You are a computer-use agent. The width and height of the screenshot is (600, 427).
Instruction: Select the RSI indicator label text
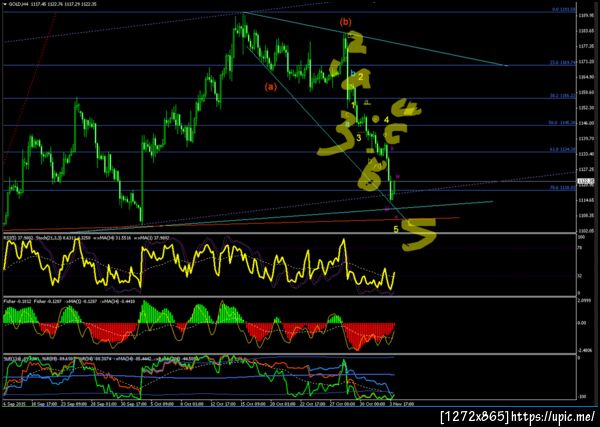(18, 238)
